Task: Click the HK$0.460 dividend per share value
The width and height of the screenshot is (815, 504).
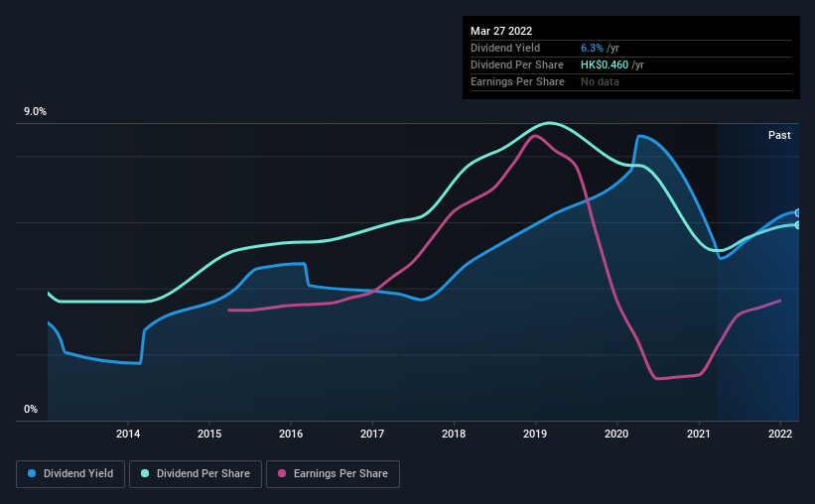Action: click(605, 64)
